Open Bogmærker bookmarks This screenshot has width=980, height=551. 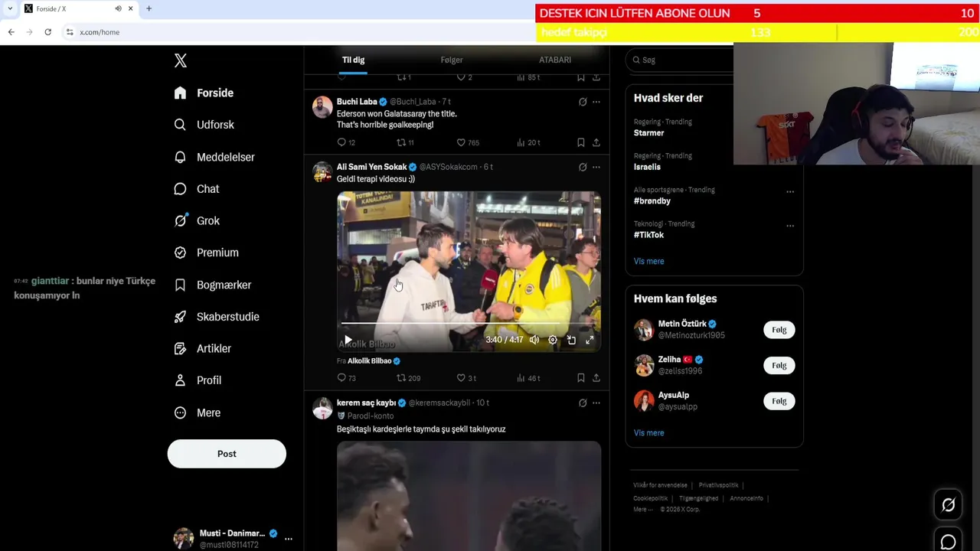pyautogui.click(x=212, y=285)
